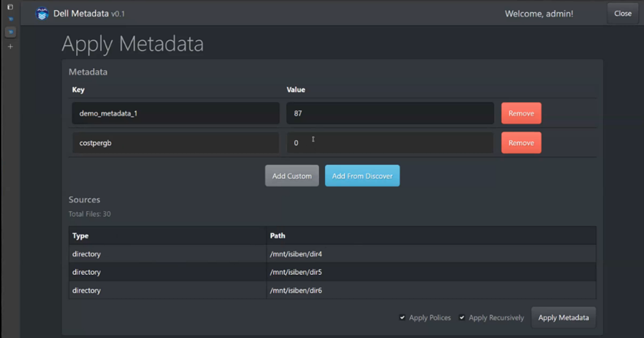Click the plus icon to add tab
The image size is (644, 338).
(10, 47)
